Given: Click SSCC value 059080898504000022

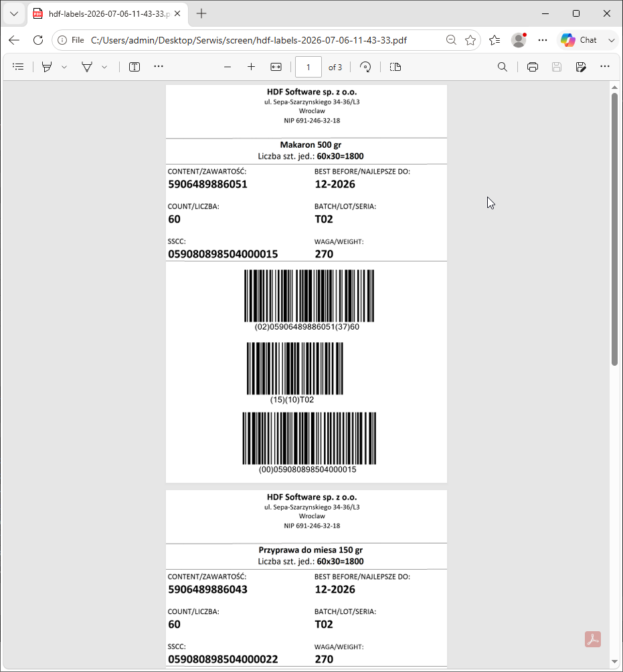Looking at the screenshot, I should click(223, 659).
